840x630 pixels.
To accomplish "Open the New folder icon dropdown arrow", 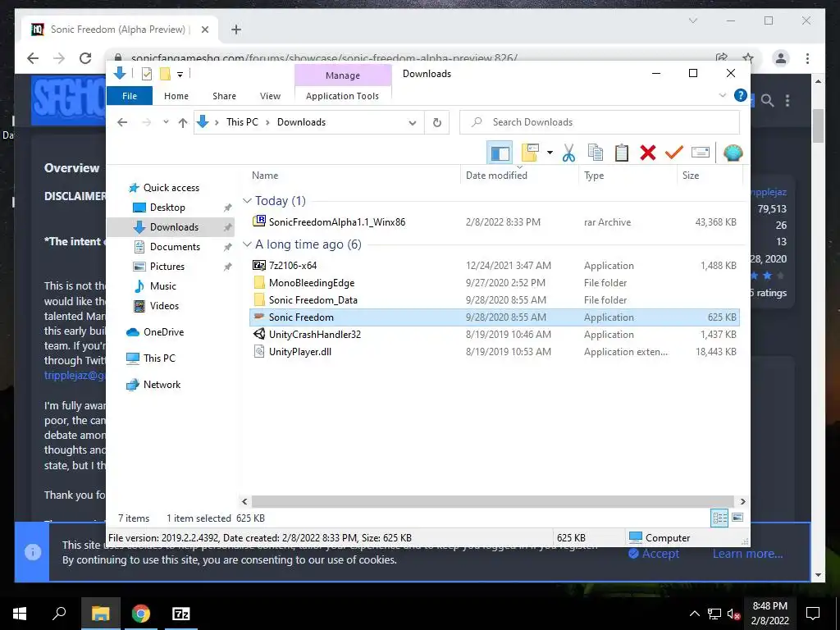I will click(550, 153).
